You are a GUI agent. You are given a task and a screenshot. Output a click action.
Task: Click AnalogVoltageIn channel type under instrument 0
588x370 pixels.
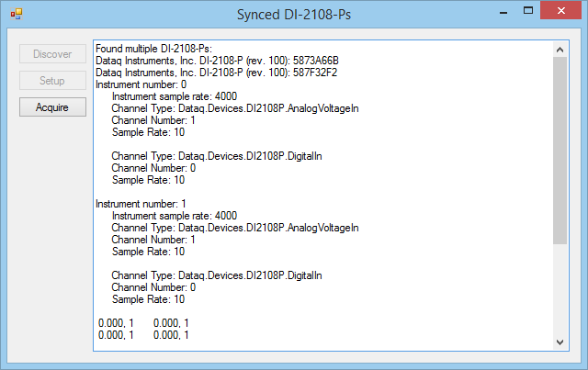click(x=235, y=108)
